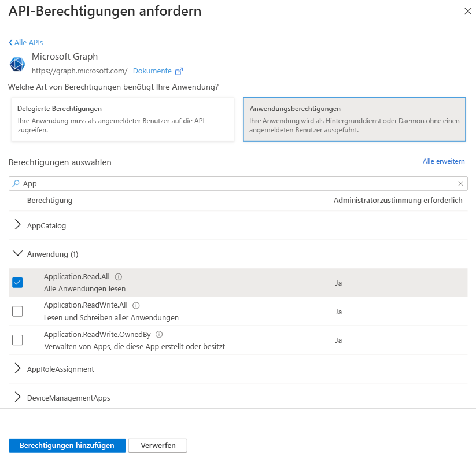Image resolution: width=476 pixels, height=459 pixels.
Task: Click the search magnifier icon
Action: click(14, 183)
